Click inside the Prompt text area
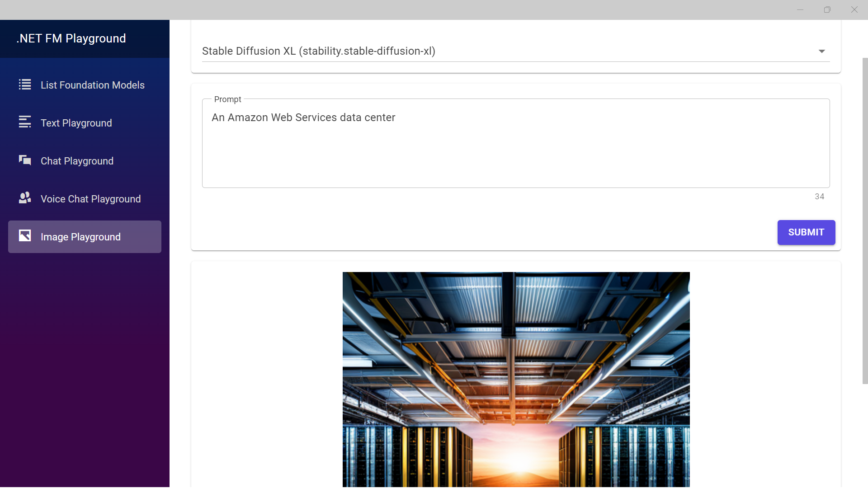This screenshot has width=868, height=488. coord(515,143)
